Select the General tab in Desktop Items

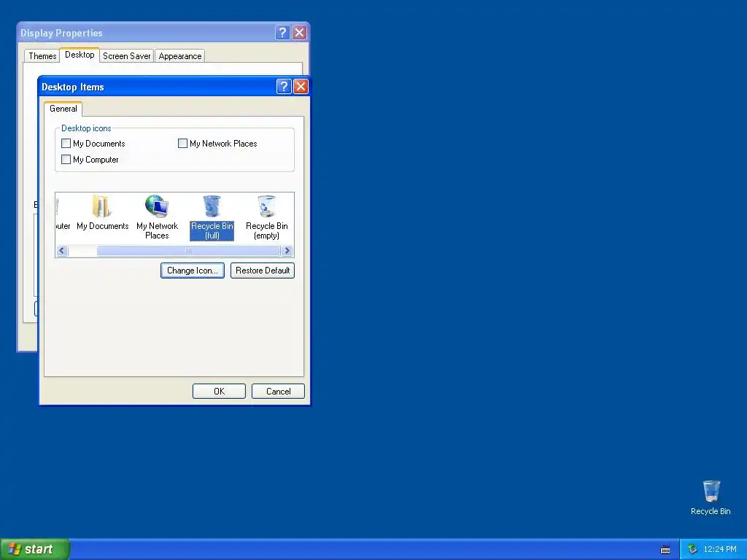pos(63,109)
